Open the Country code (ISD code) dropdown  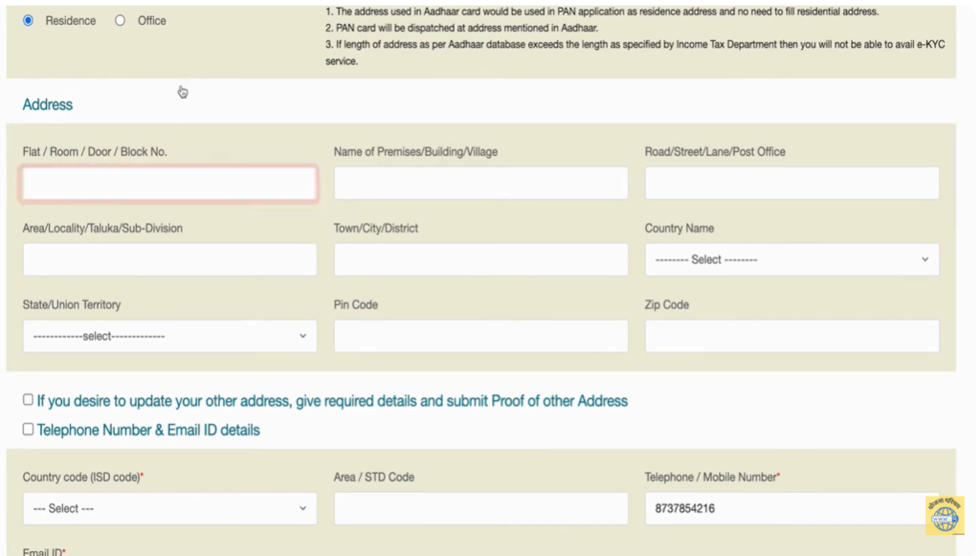(169, 508)
